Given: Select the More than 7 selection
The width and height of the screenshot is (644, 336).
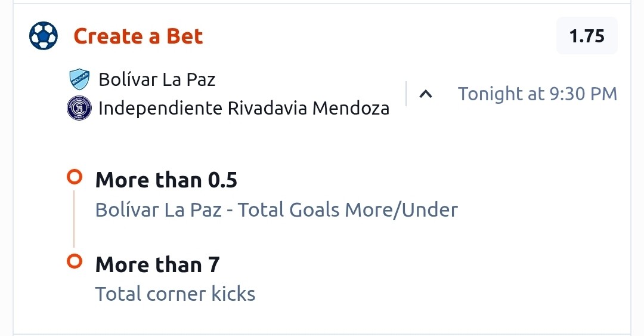Looking at the screenshot, I should pyautogui.click(x=157, y=264).
